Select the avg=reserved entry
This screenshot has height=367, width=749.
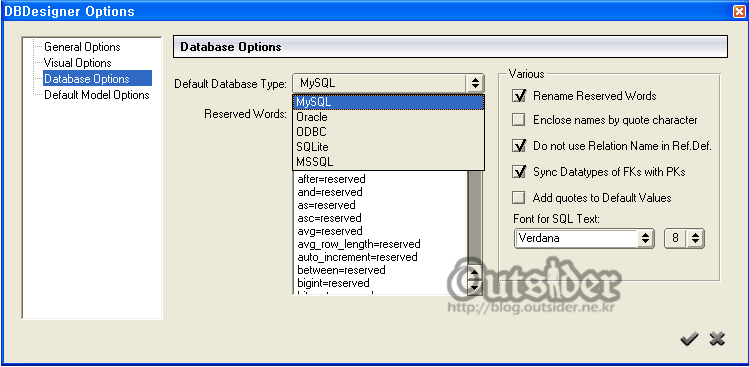[x=330, y=231]
